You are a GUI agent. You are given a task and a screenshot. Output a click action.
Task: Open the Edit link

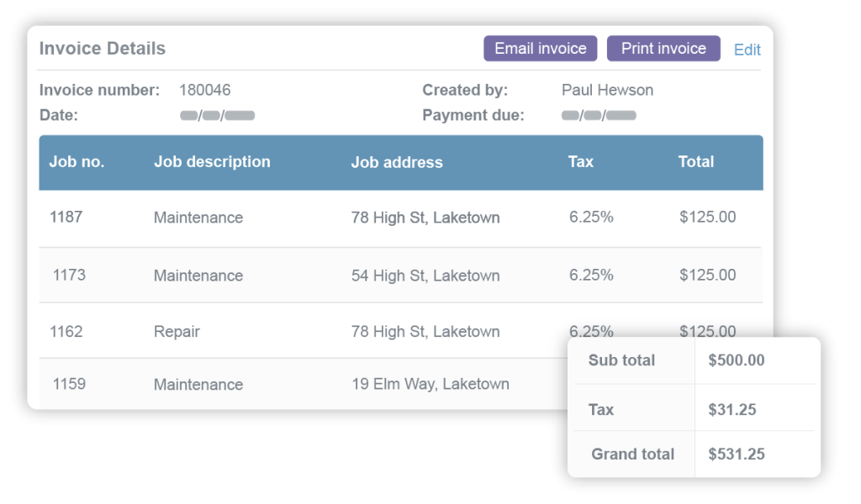pos(747,49)
